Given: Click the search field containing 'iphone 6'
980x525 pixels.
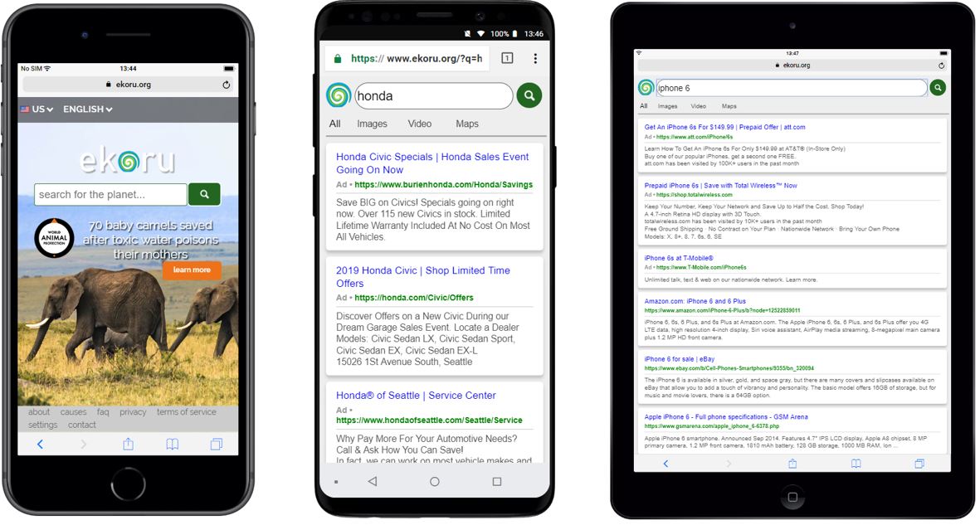Looking at the screenshot, I should tap(792, 88).
